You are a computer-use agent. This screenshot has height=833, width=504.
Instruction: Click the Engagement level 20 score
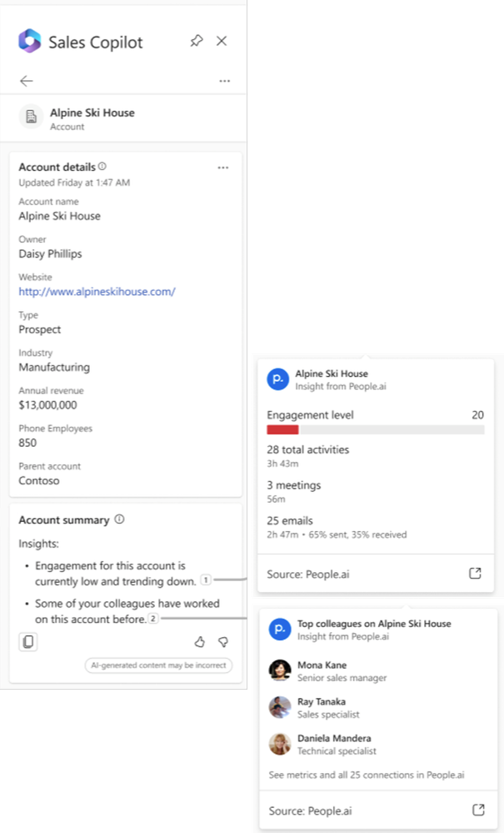pos(478,415)
